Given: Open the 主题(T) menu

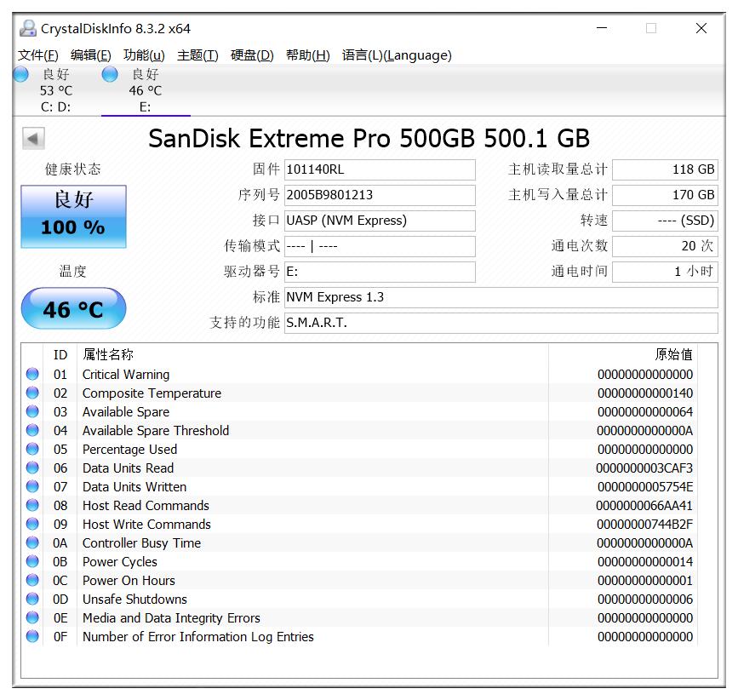Looking at the screenshot, I should click(197, 55).
